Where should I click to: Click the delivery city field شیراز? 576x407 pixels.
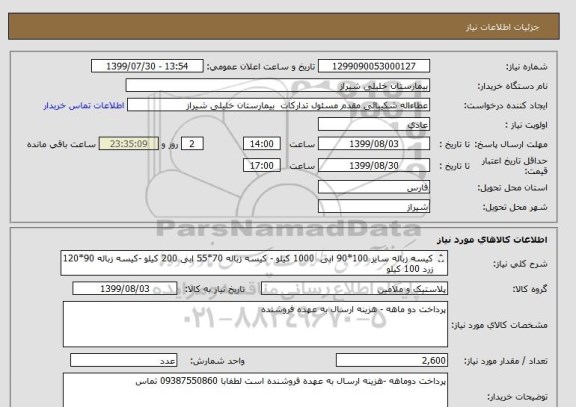[374, 206]
